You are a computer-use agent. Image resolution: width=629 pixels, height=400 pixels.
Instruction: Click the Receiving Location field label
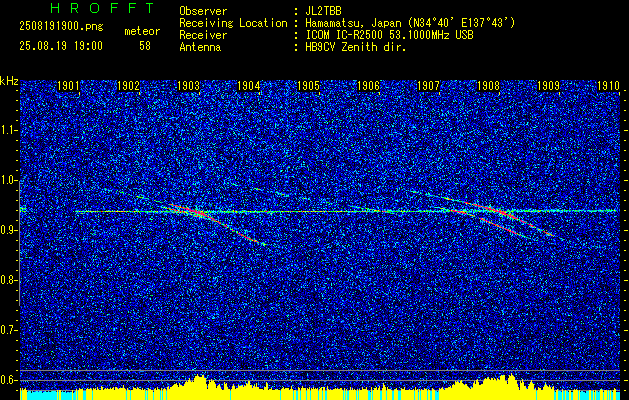233,23
